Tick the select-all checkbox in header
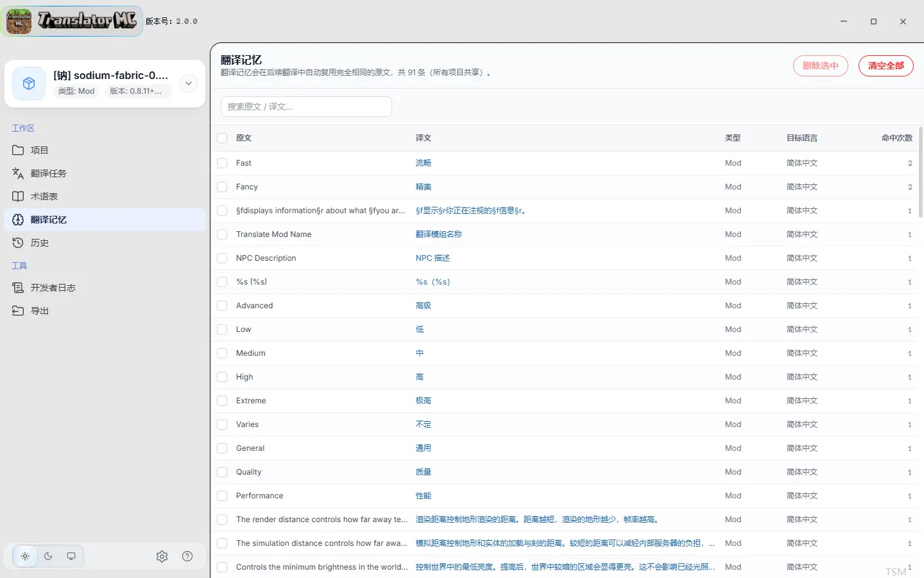 [222, 138]
